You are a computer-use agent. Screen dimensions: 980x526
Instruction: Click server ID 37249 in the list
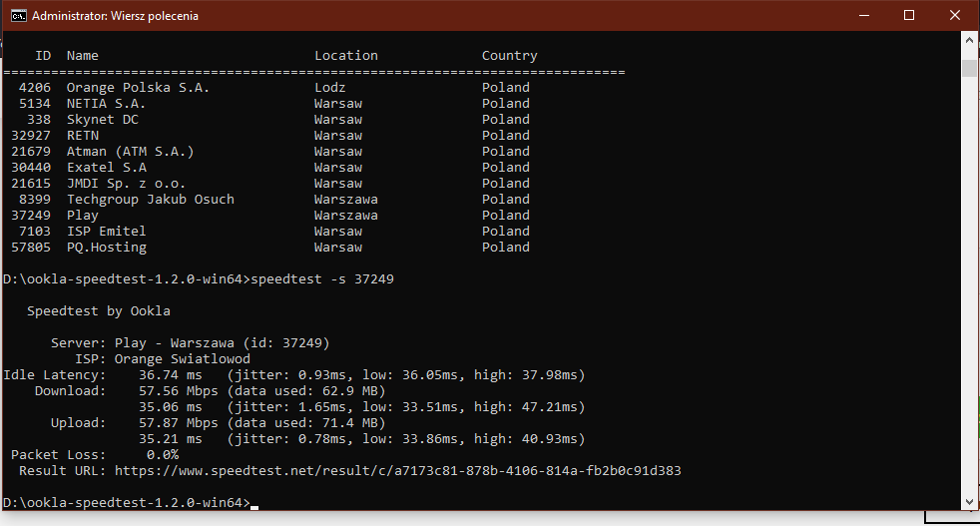point(31,216)
